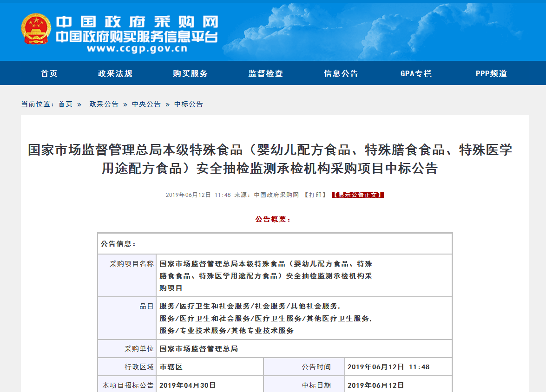Viewport: 546px width, 392px height.
Task: Click the 品目 label cell
Action: (x=127, y=318)
